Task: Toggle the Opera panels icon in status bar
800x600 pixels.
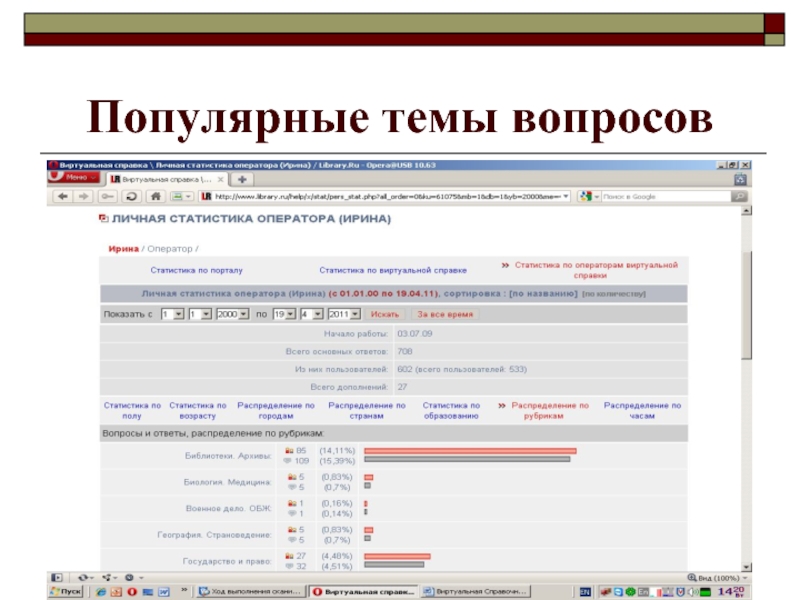Action: pyautogui.click(x=57, y=578)
